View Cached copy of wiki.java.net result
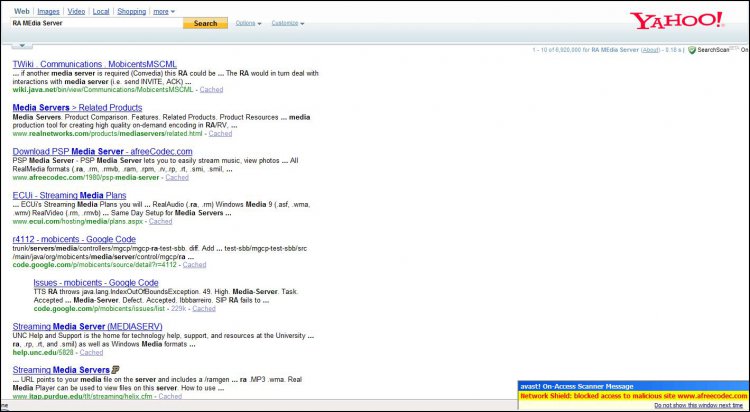The height and width of the screenshot is (412, 750). [211, 89]
